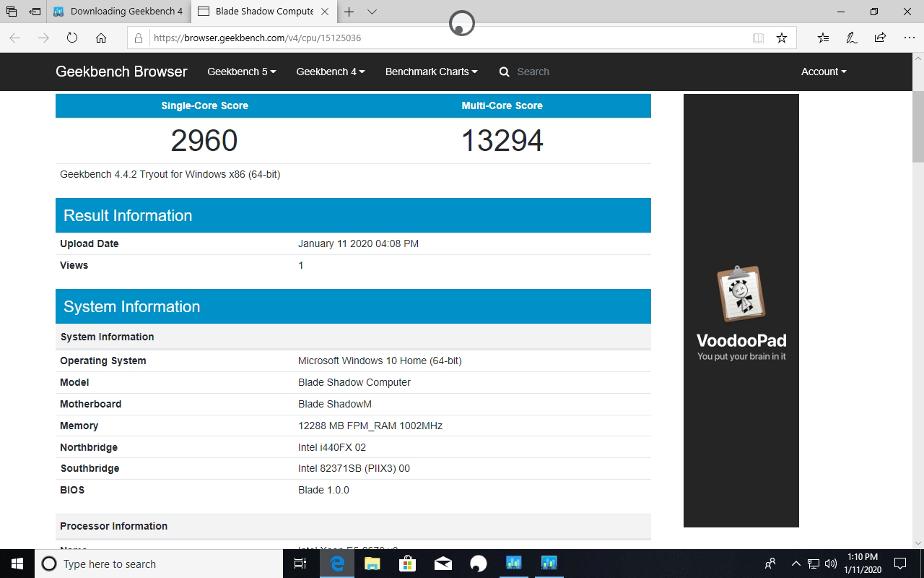Open a new browser tab
Viewport: 924px width, 578px height.
(x=349, y=12)
